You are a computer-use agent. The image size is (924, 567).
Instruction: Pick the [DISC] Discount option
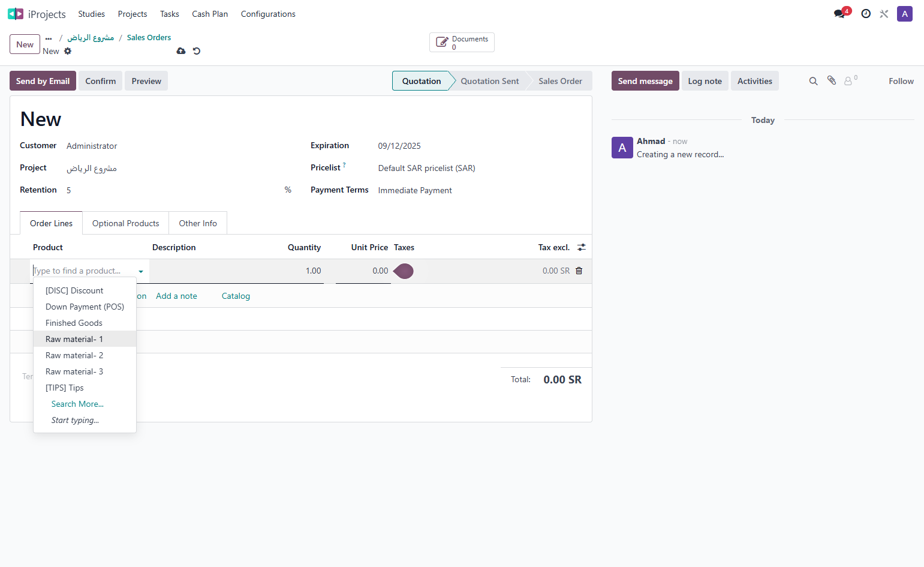pyautogui.click(x=85, y=290)
